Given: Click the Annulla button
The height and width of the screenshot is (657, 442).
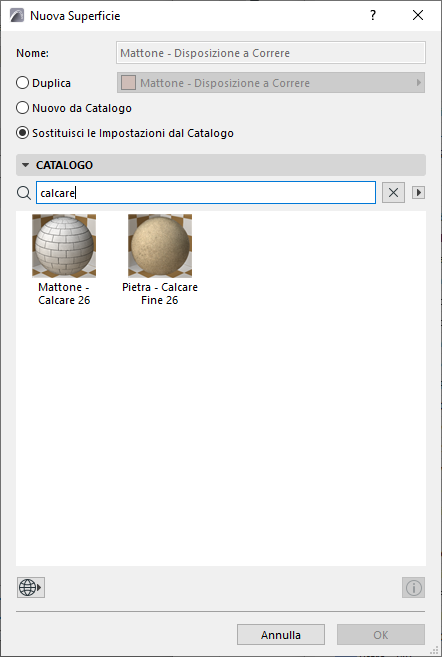Looking at the screenshot, I should click(281, 635).
